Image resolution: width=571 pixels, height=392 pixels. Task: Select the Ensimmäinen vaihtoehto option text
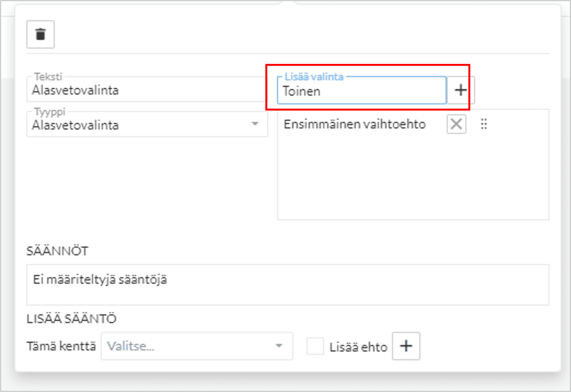tap(355, 124)
